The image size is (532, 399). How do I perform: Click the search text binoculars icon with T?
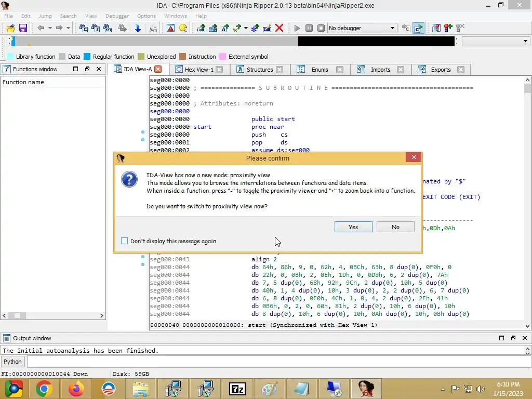96,28
